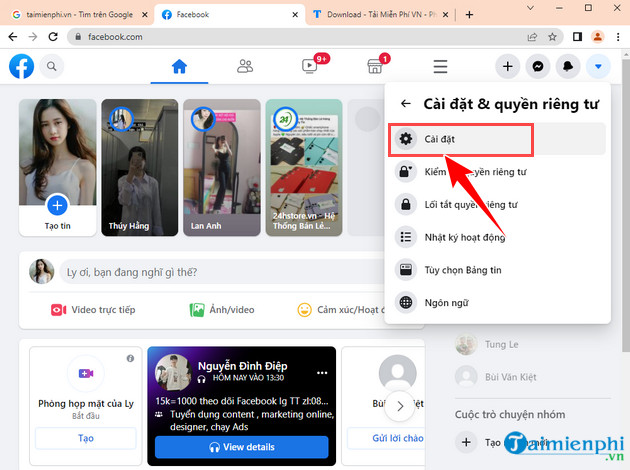This screenshot has height=470, width=630.
Task: Reload the page with the refresh icon
Action: coord(53,37)
